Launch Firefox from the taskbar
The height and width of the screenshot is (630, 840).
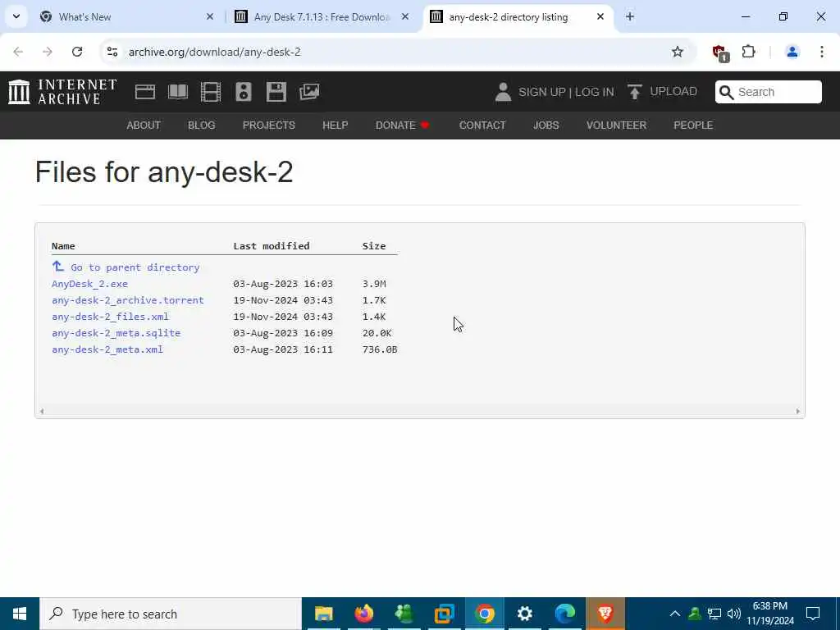coord(363,614)
